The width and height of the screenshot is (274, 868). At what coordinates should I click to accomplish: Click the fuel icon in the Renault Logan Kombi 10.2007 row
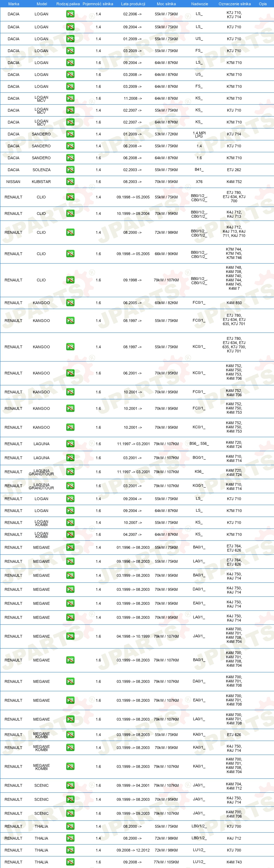[70, 522]
